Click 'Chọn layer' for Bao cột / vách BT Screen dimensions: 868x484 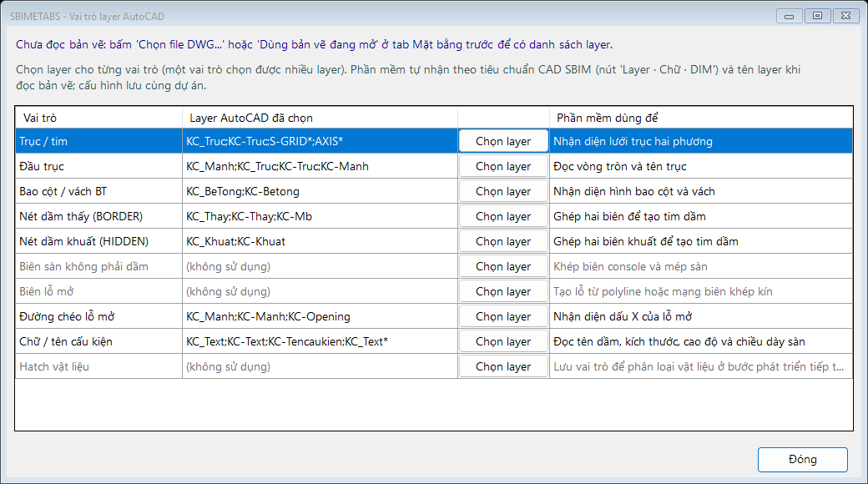(x=503, y=191)
